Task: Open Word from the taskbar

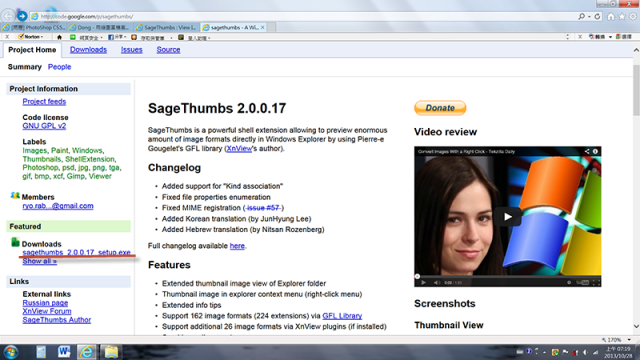Action: pyautogui.click(x=64, y=352)
